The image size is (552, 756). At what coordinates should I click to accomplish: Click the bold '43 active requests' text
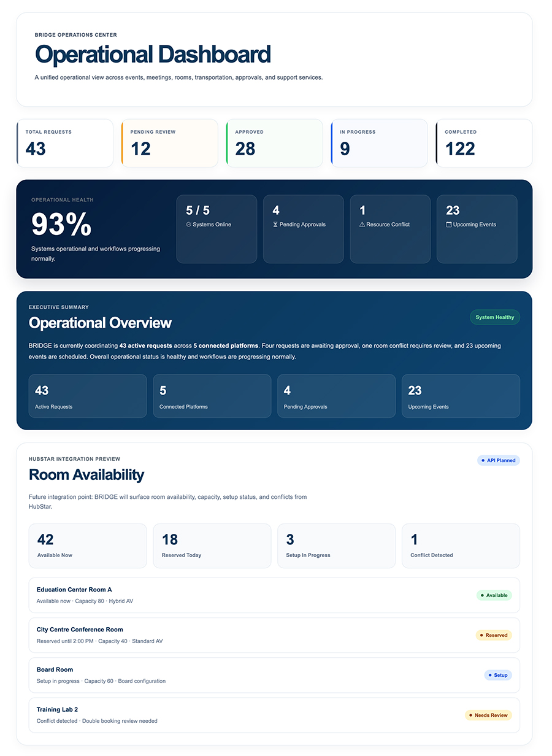[x=146, y=345]
